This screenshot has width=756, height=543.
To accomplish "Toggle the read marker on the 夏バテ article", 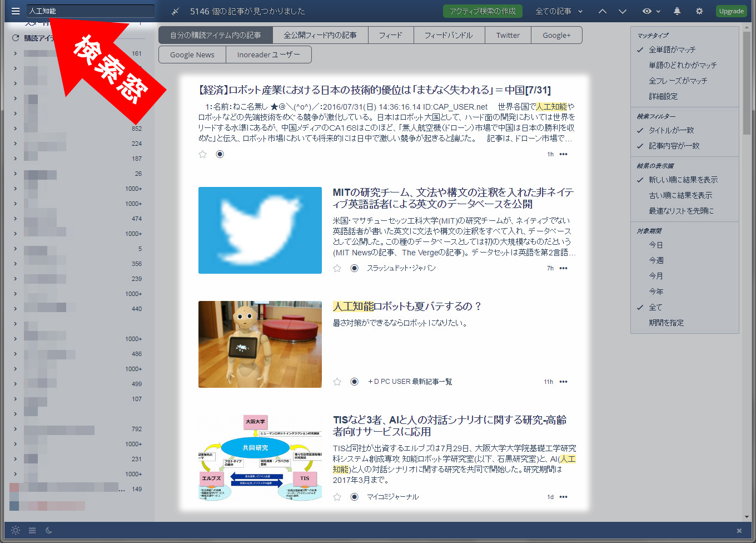I will tap(354, 382).
